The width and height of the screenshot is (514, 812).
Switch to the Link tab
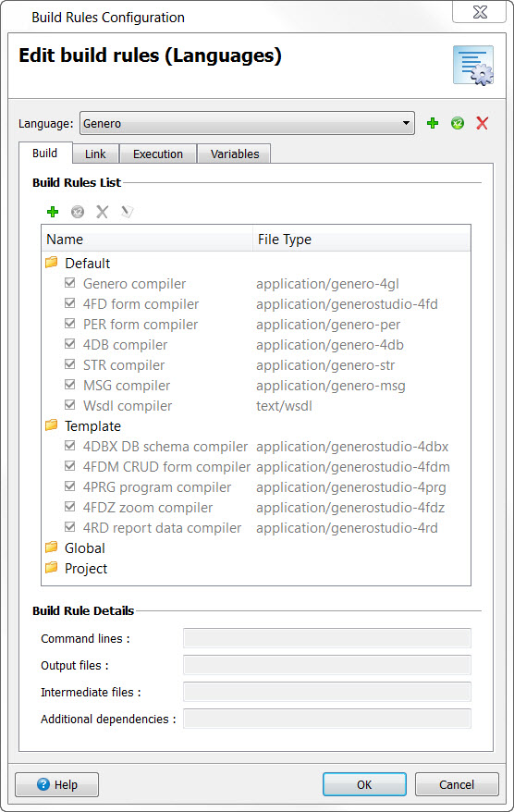[x=95, y=154]
